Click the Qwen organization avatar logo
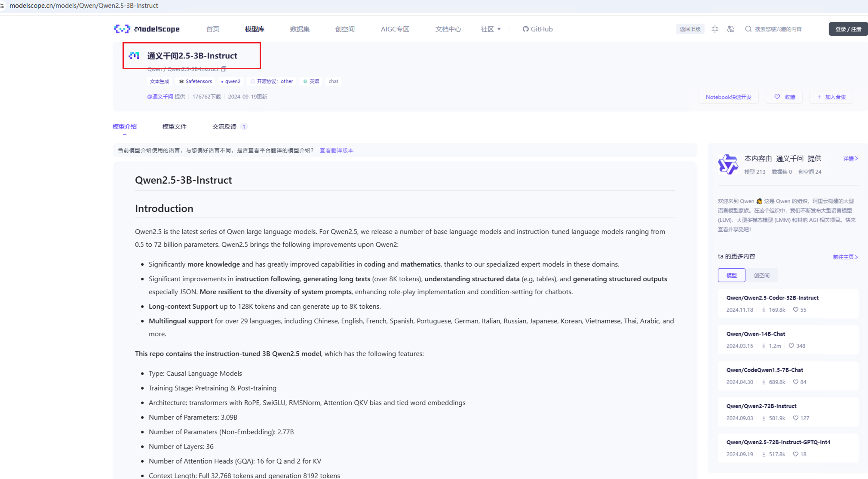The width and height of the screenshot is (868, 479). 728,164
